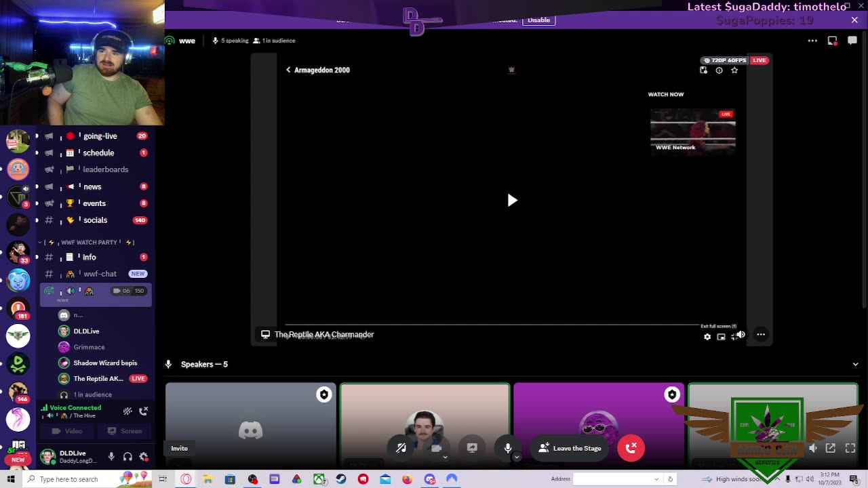
Task: Select DLDLive in the stage member list
Action: 102,331
